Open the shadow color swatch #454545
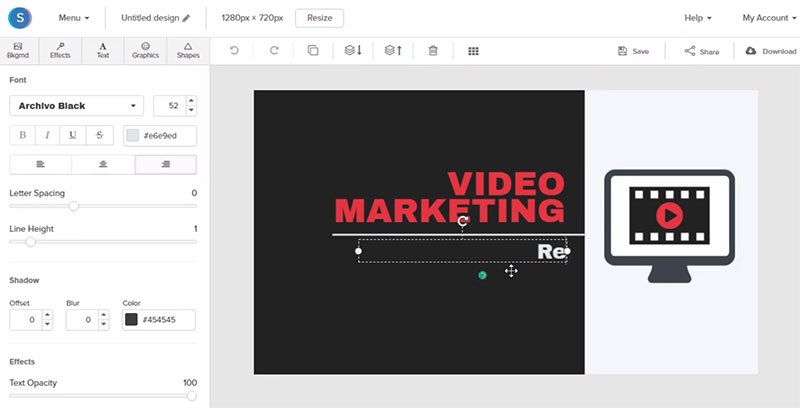The height and width of the screenshot is (408, 800). pos(131,320)
